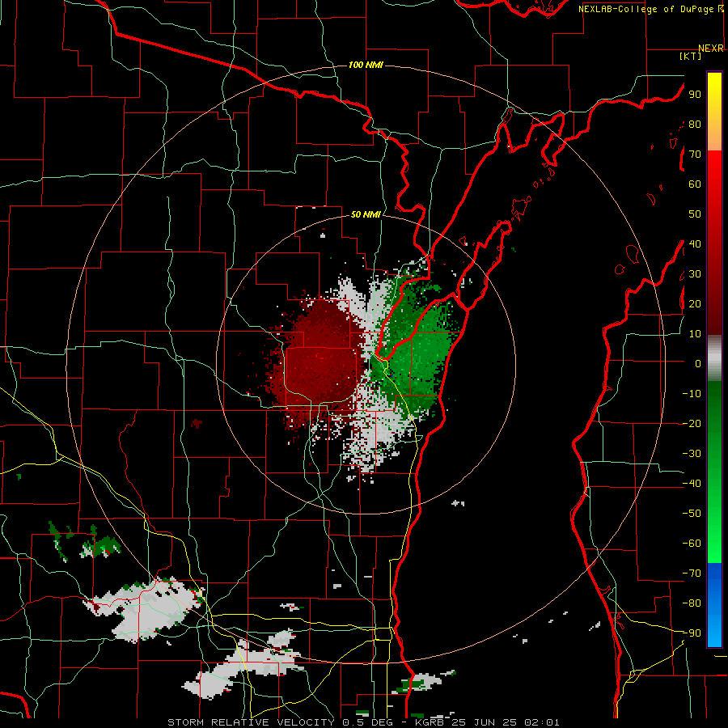The width and height of the screenshot is (728, 728).
Task: Click the -90 scale value
Action: click(692, 633)
